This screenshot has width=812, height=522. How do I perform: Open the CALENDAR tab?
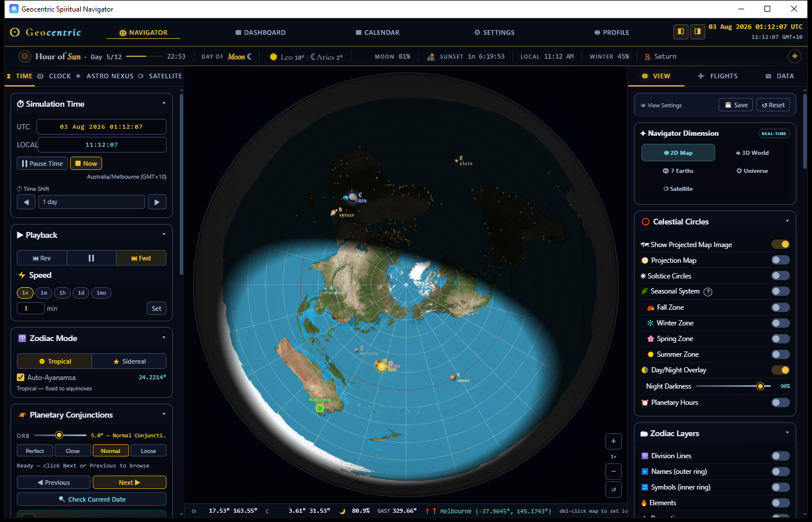(378, 32)
